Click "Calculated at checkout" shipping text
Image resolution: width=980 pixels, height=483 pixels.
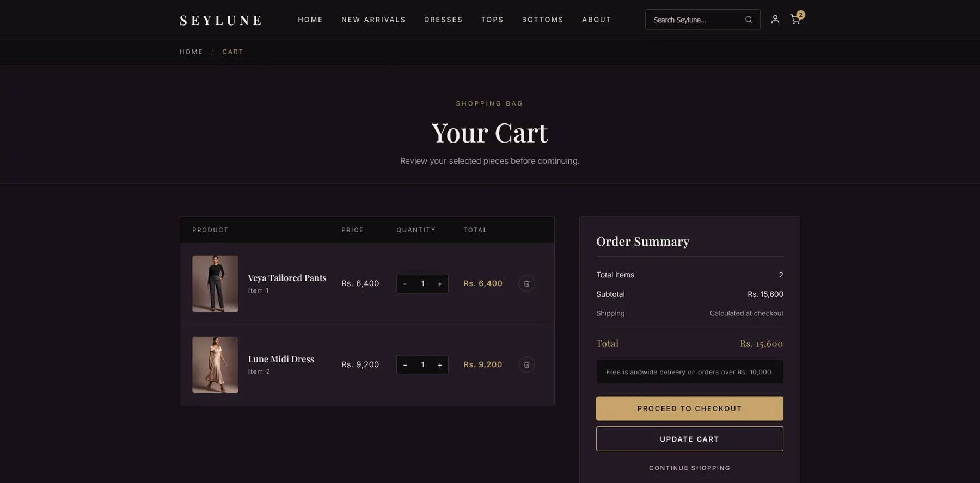[746, 313]
